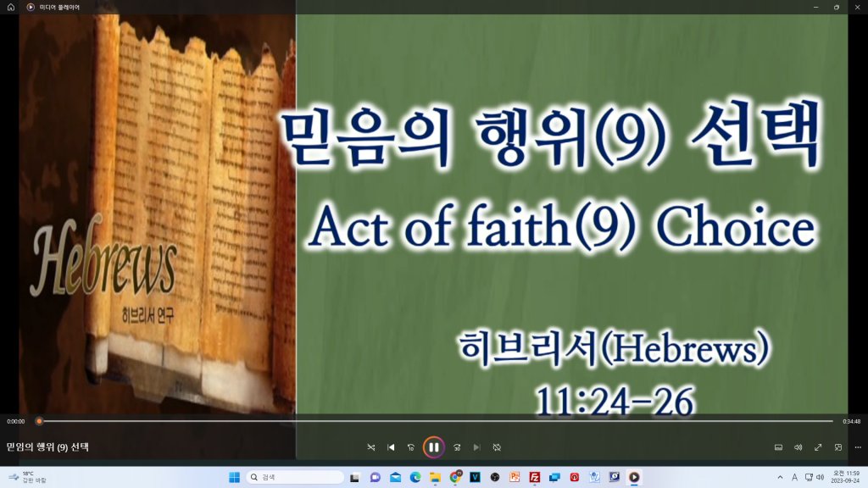Show hidden system tray icons
Screen dimensions: 868x488
[x=780, y=477]
